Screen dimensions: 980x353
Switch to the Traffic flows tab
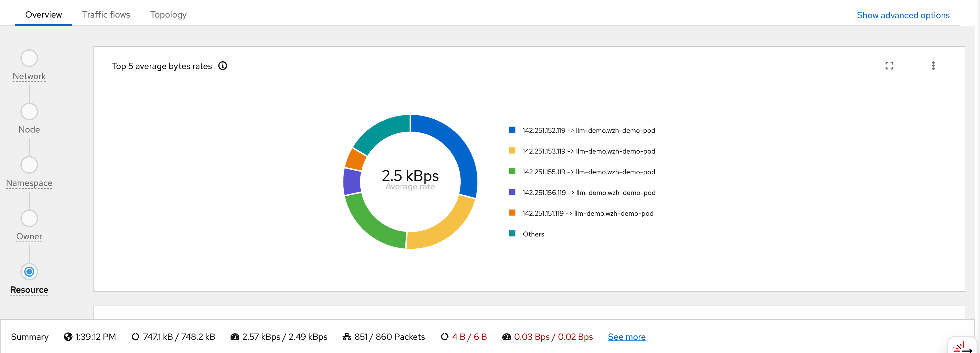(106, 14)
